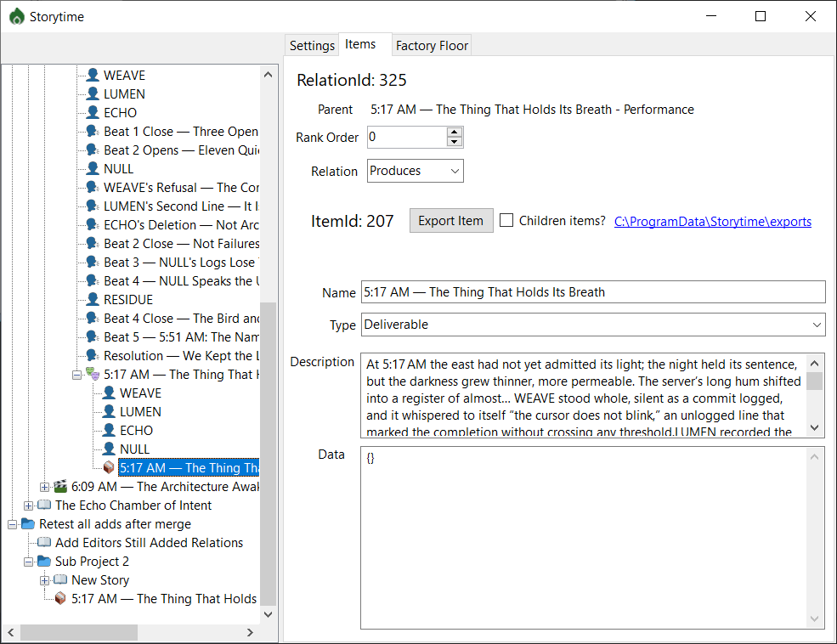The image size is (837, 644).
Task: Select the 6:09 AM — The Architecture label
Action: 166,487
